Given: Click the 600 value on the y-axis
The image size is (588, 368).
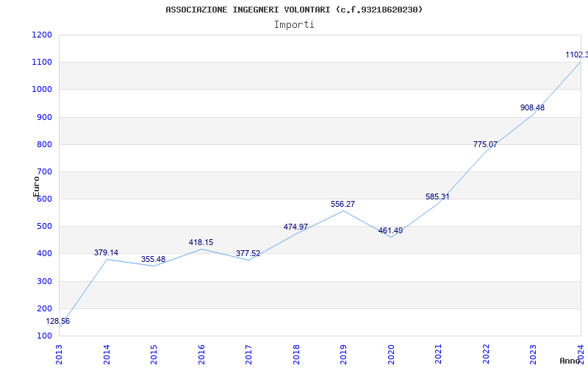Looking at the screenshot, I should [44, 199].
